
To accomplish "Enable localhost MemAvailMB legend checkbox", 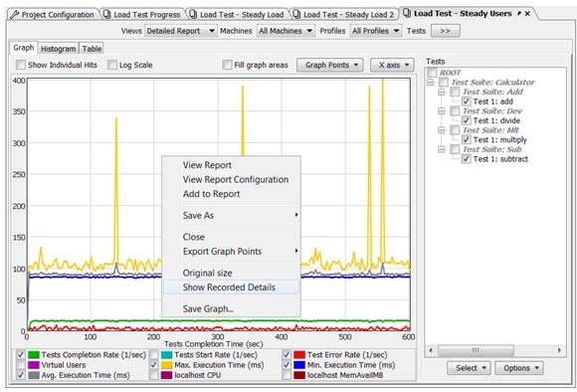I will point(287,375).
